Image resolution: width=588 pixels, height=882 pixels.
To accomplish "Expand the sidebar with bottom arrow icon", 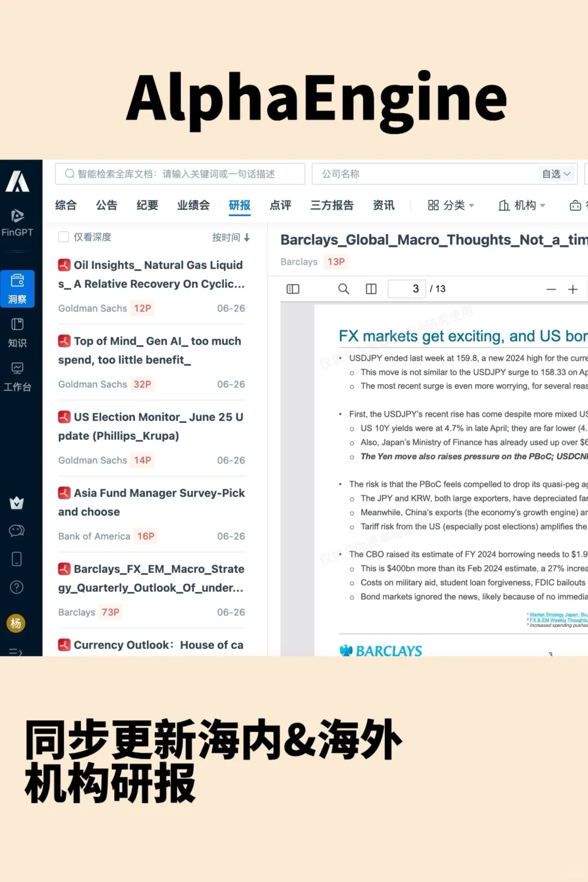I will (16, 652).
